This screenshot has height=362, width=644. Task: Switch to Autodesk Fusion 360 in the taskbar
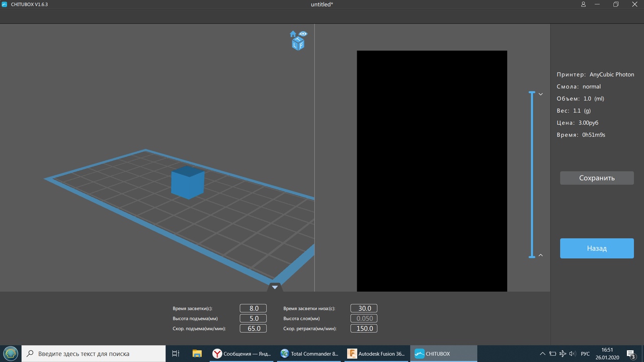[x=376, y=353]
